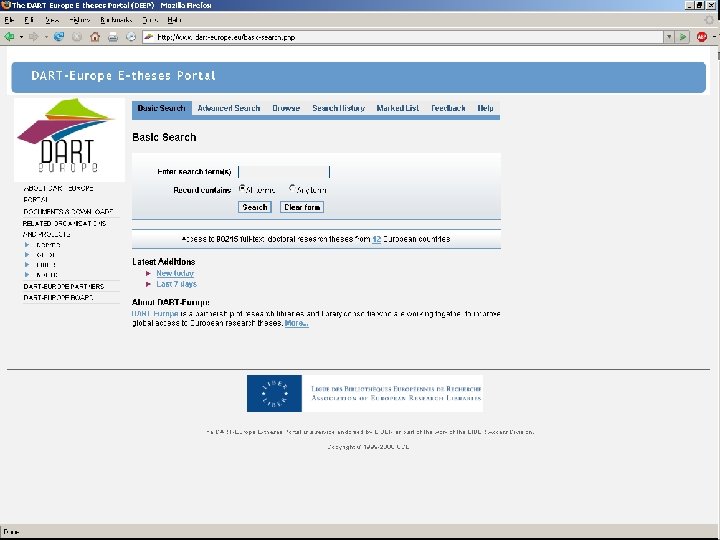Open the View menu
This screenshot has height=540, width=720.
[52, 20]
